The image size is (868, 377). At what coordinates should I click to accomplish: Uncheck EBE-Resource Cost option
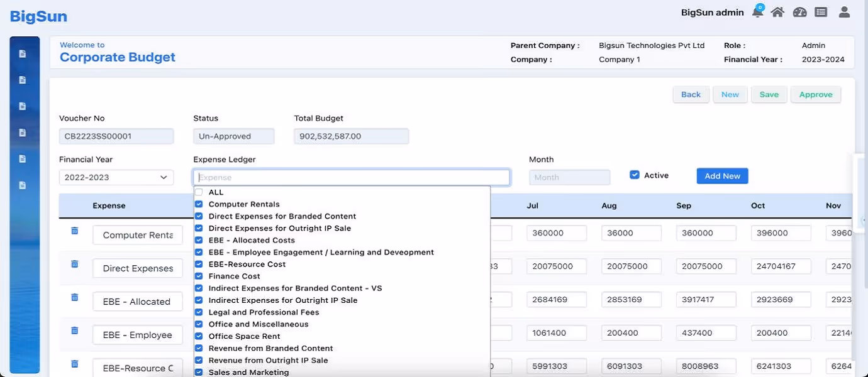(x=199, y=264)
